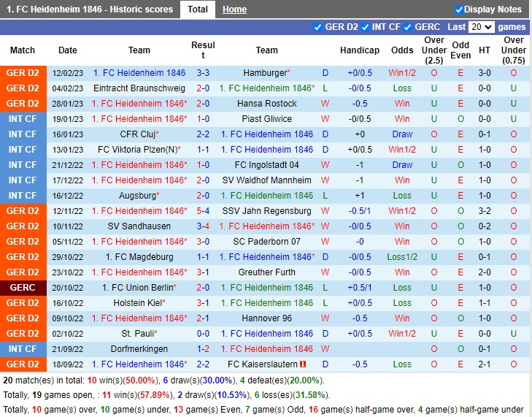The image size is (532, 417).
Task: Uncheck the GERC league filter
Action: 407,27
